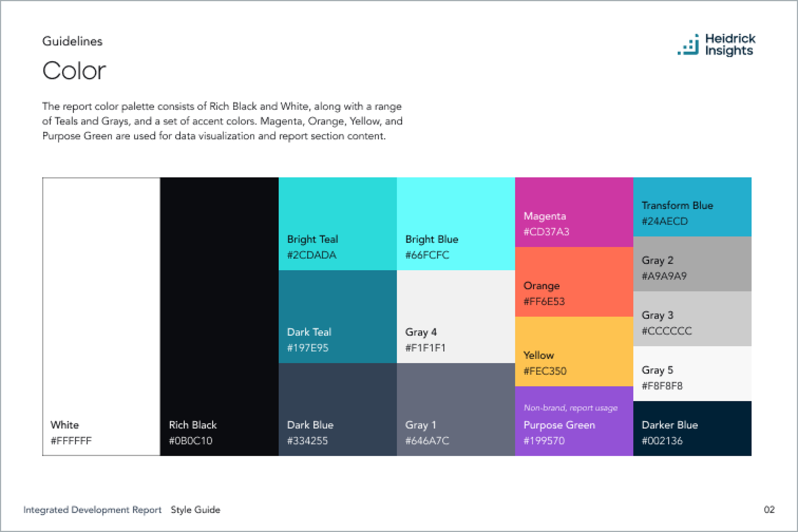This screenshot has height=532, width=798.
Task: Pick the Orange #FF6E53 swatch
Action: click(x=574, y=281)
